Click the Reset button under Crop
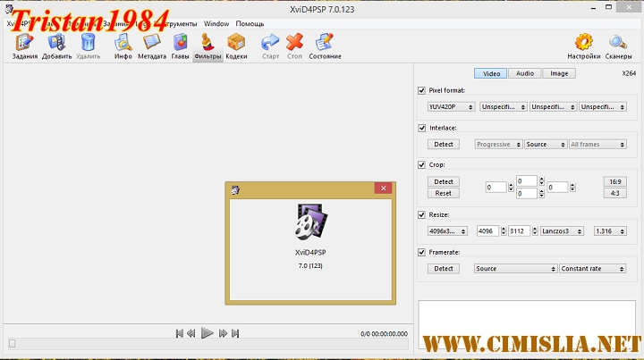 coord(444,193)
